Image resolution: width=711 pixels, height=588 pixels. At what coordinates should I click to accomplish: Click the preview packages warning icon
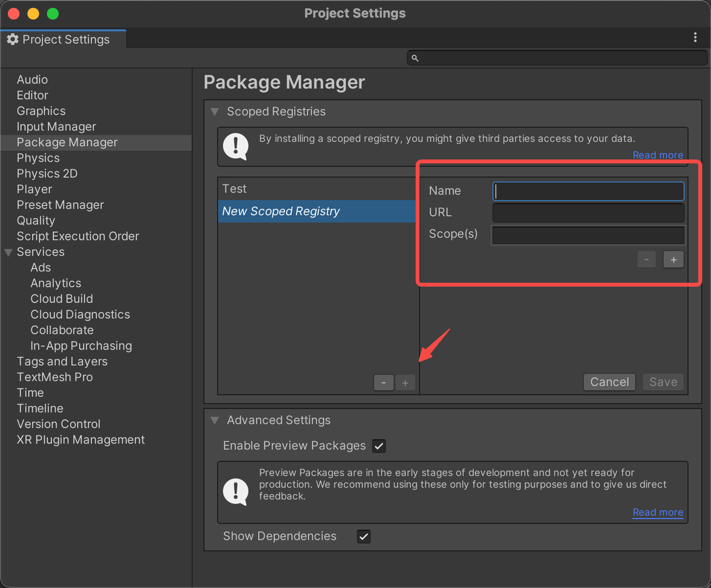click(236, 492)
